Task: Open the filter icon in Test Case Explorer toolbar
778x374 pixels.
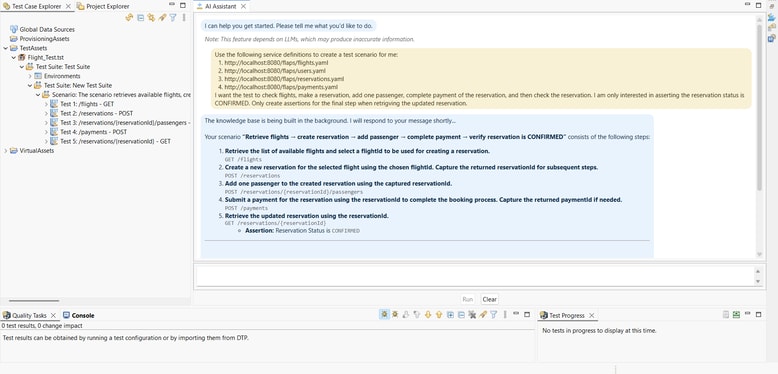Action: click(173, 18)
